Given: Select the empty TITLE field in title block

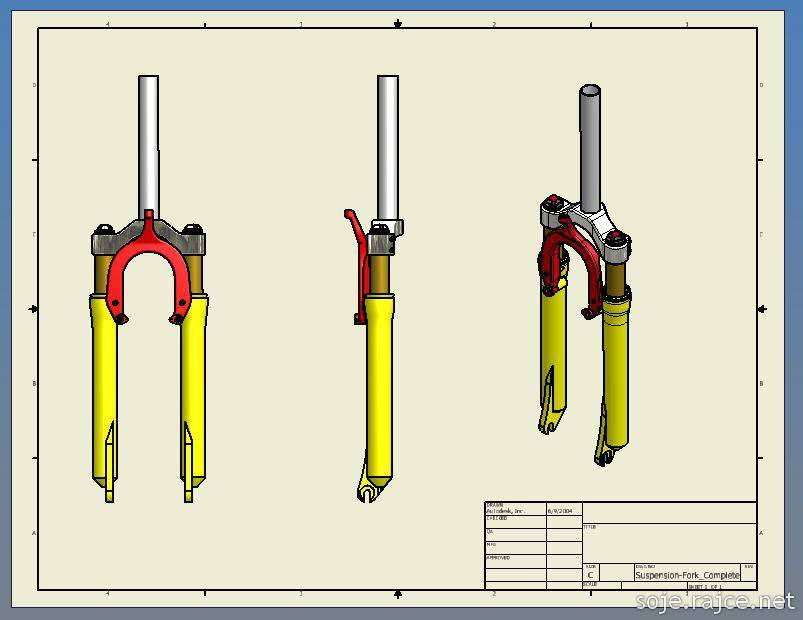Looking at the screenshot, I should coord(669,540).
